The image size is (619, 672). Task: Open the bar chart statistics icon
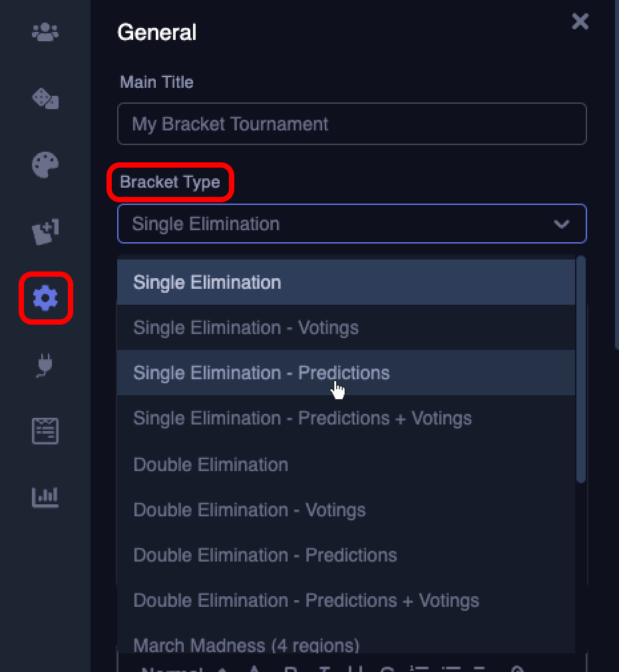[x=45, y=496]
